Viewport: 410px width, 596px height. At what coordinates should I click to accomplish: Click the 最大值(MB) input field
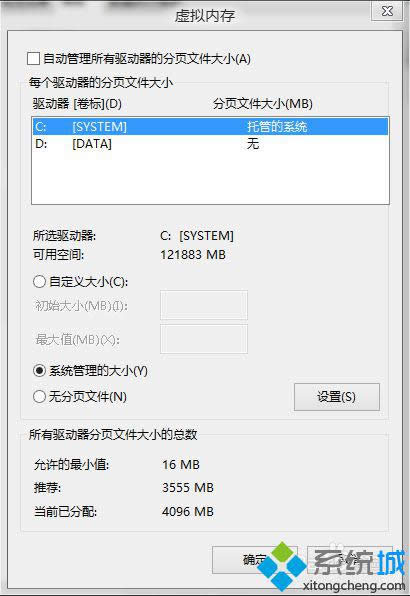(x=204, y=339)
